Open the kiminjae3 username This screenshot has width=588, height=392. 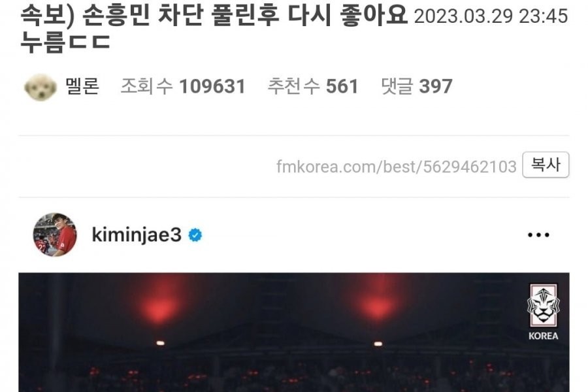137,235
